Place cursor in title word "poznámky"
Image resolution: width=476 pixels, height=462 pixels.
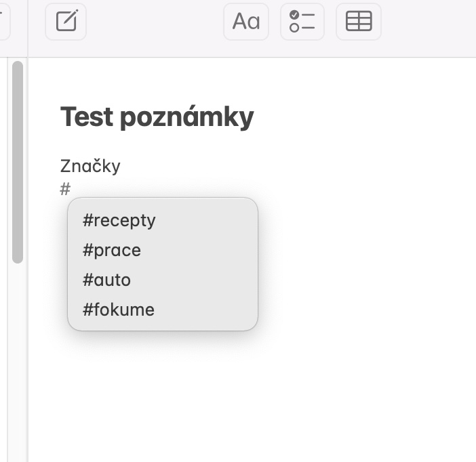pyautogui.click(x=186, y=117)
